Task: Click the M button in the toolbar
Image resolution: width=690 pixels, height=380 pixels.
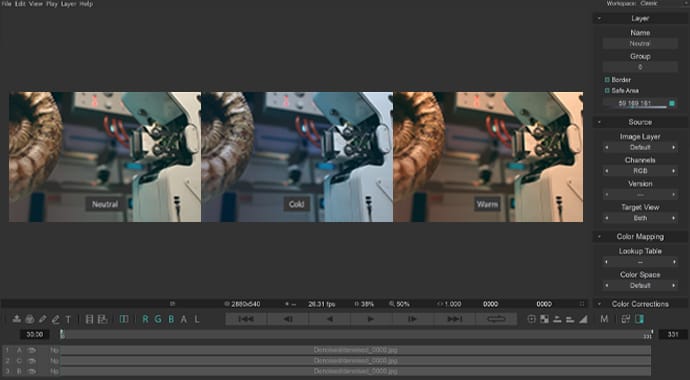Action: [604, 319]
